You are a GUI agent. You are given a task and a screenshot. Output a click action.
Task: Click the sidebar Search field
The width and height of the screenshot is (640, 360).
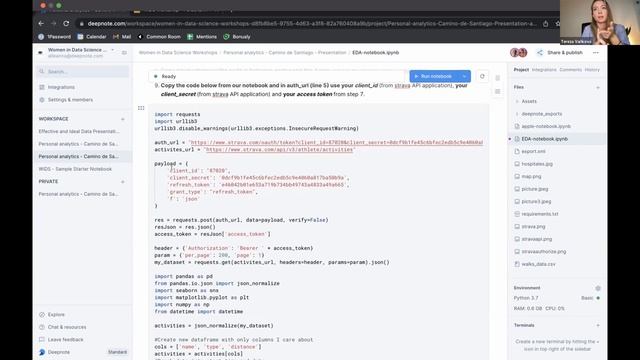pos(83,71)
